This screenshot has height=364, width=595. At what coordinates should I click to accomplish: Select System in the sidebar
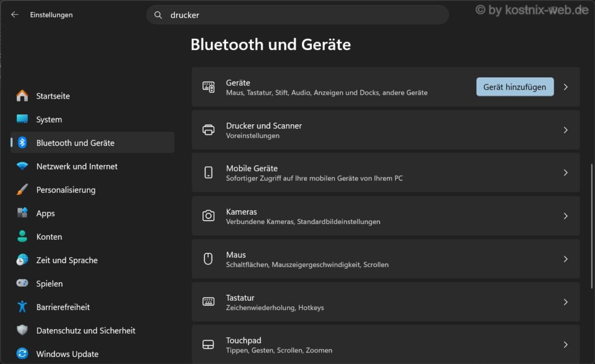click(92, 119)
